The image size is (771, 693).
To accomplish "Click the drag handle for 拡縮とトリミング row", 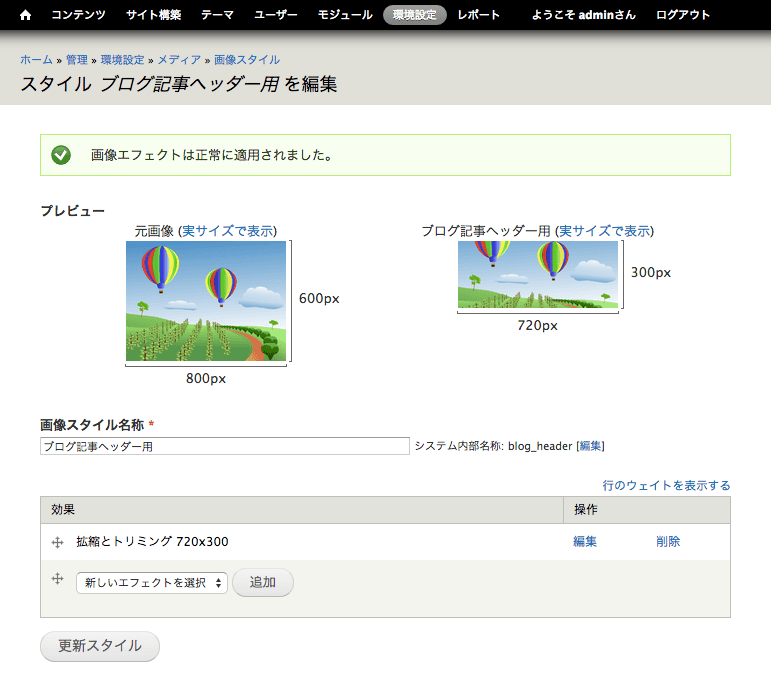I will (x=58, y=542).
